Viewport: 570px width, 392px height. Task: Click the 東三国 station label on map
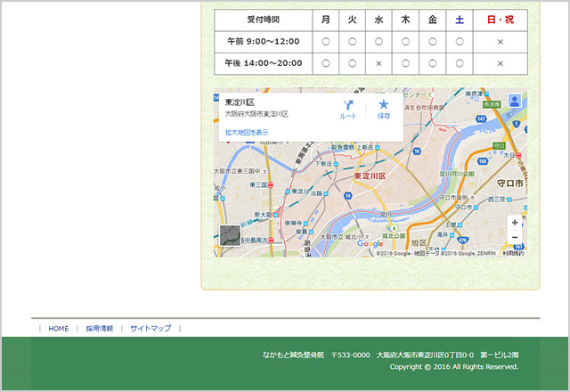tap(258, 185)
